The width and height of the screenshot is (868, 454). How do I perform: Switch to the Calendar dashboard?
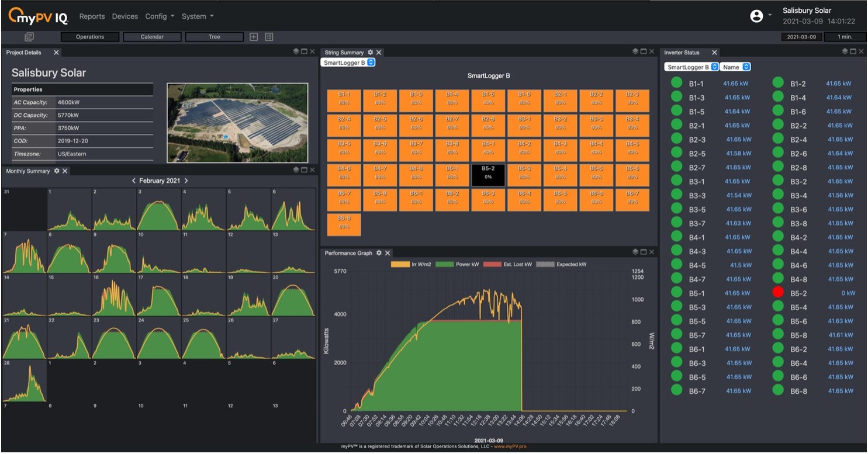point(152,37)
